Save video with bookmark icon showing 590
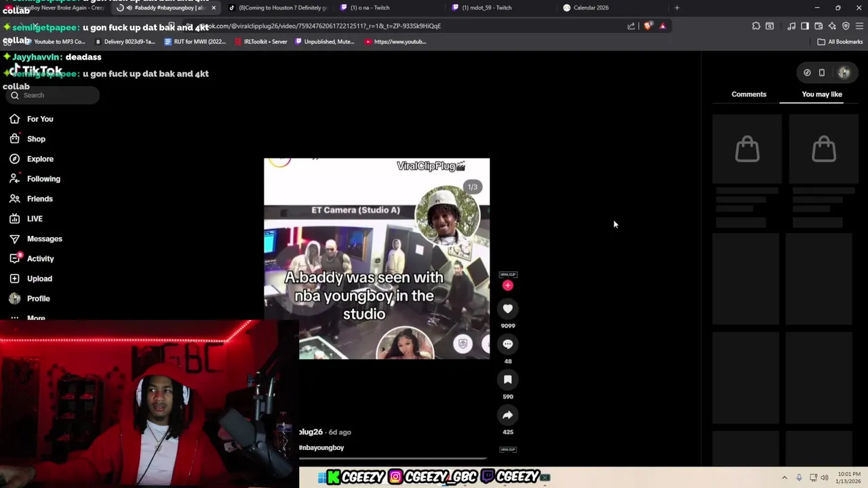The width and height of the screenshot is (868, 488). click(x=507, y=380)
